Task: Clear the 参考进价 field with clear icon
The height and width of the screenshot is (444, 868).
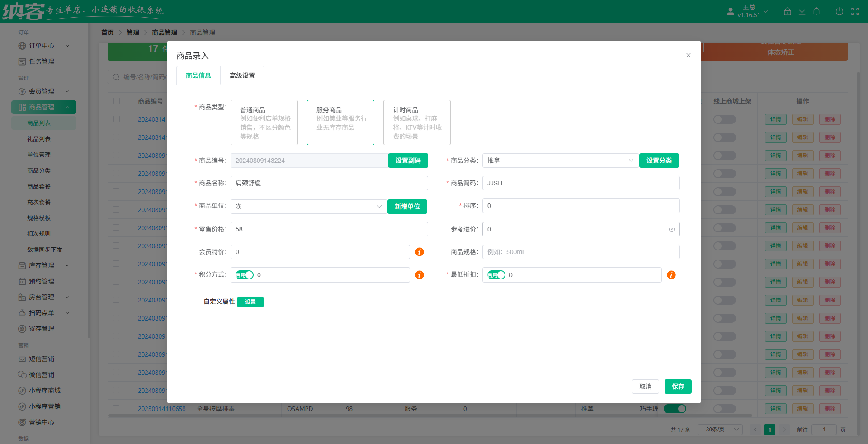Action: pyautogui.click(x=671, y=229)
